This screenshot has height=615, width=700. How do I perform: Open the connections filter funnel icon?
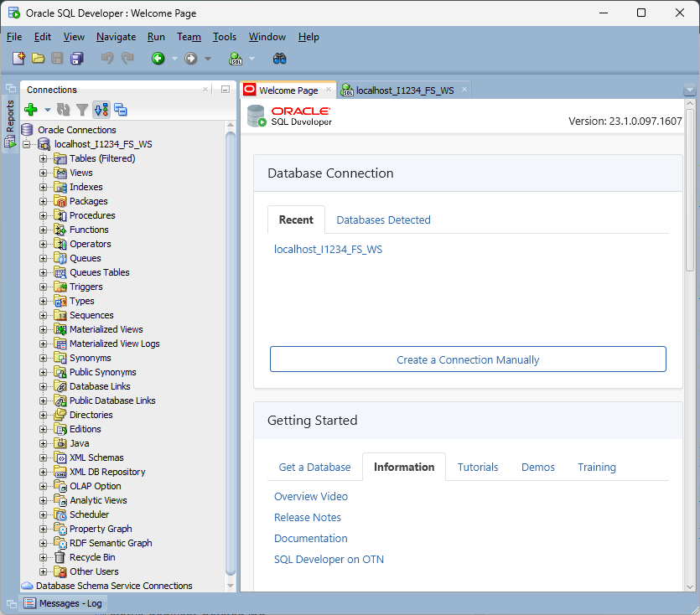pos(81,109)
